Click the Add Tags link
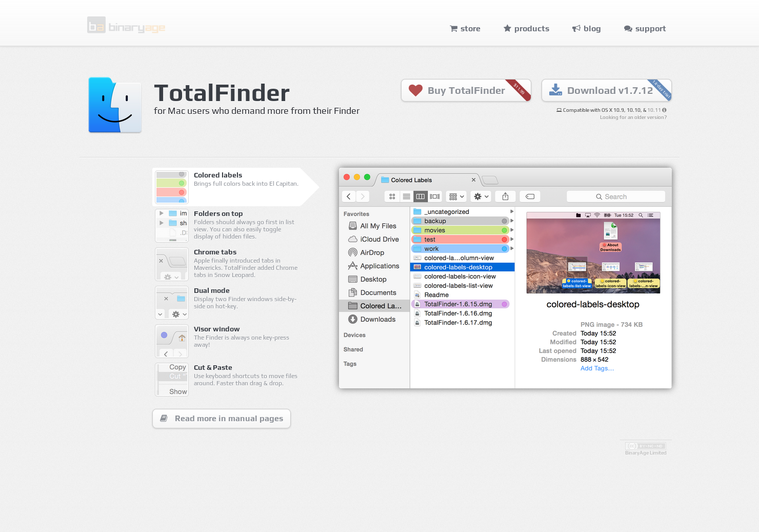This screenshot has height=532, width=759. [596, 368]
